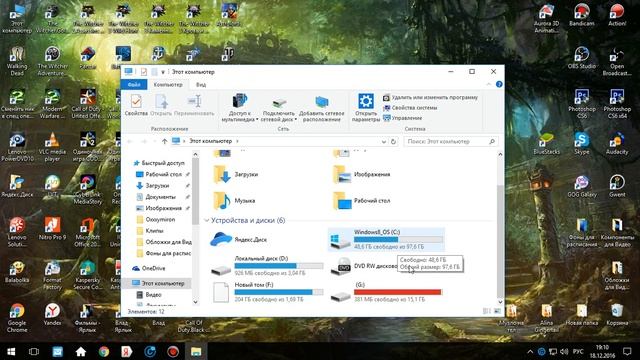Select Видео in navigation pane
The height and width of the screenshot is (360, 640).
coord(153,294)
